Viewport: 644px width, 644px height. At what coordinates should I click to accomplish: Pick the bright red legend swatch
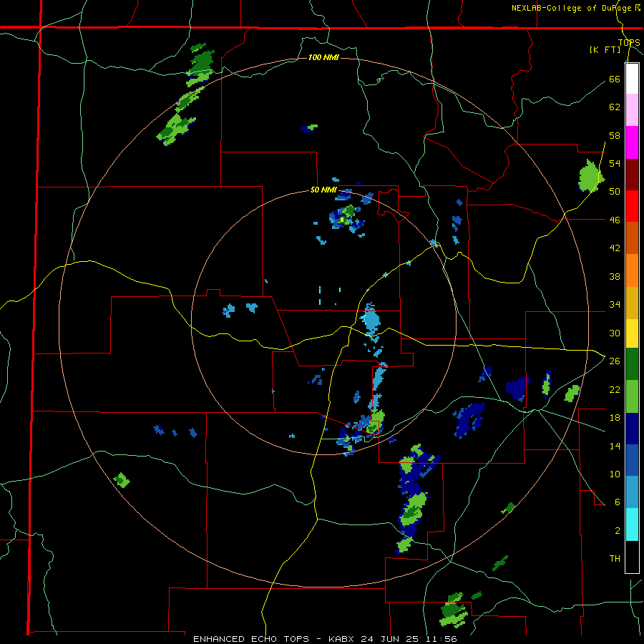click(632, 206)
